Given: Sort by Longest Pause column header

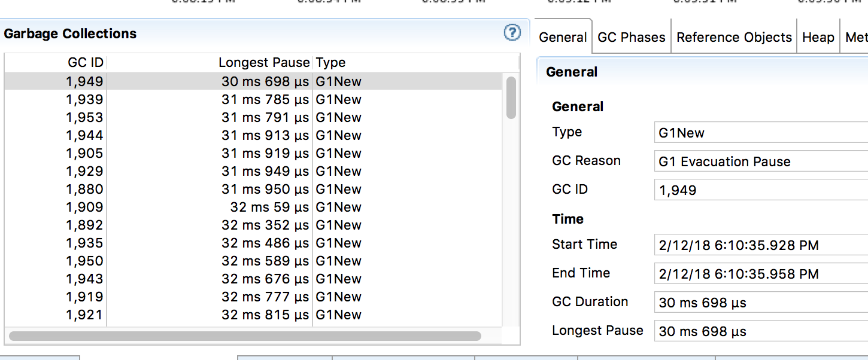Looking at the screenshot, I should (263, 63).
